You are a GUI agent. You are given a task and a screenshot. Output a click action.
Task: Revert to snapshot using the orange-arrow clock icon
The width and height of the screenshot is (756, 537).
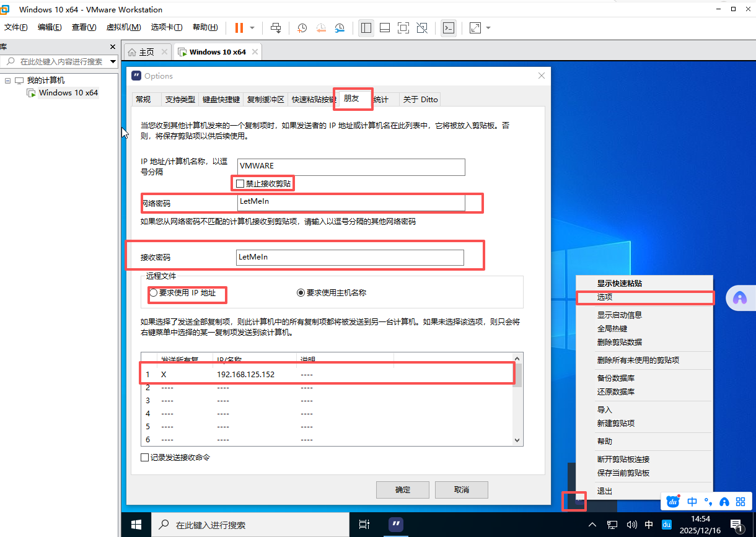coord(321,28)
